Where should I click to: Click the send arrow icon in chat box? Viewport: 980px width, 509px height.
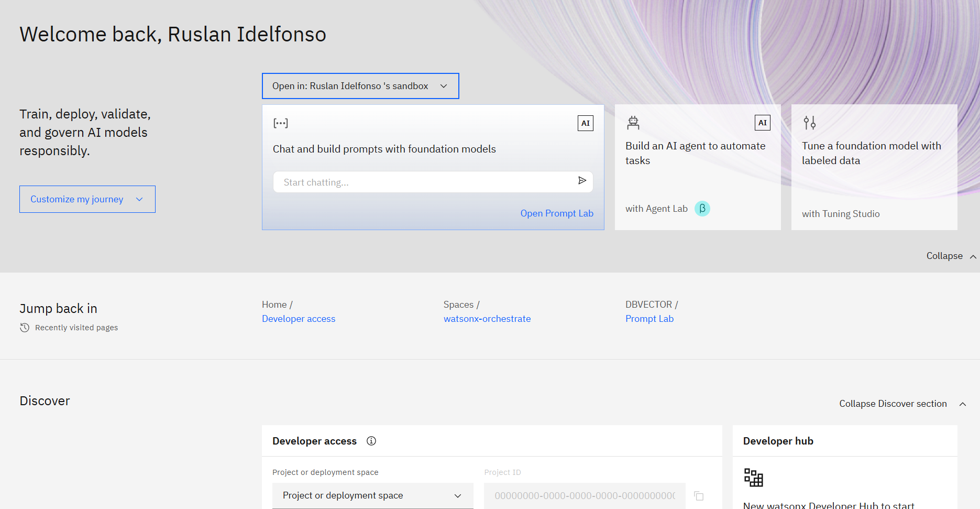point(582,181)
